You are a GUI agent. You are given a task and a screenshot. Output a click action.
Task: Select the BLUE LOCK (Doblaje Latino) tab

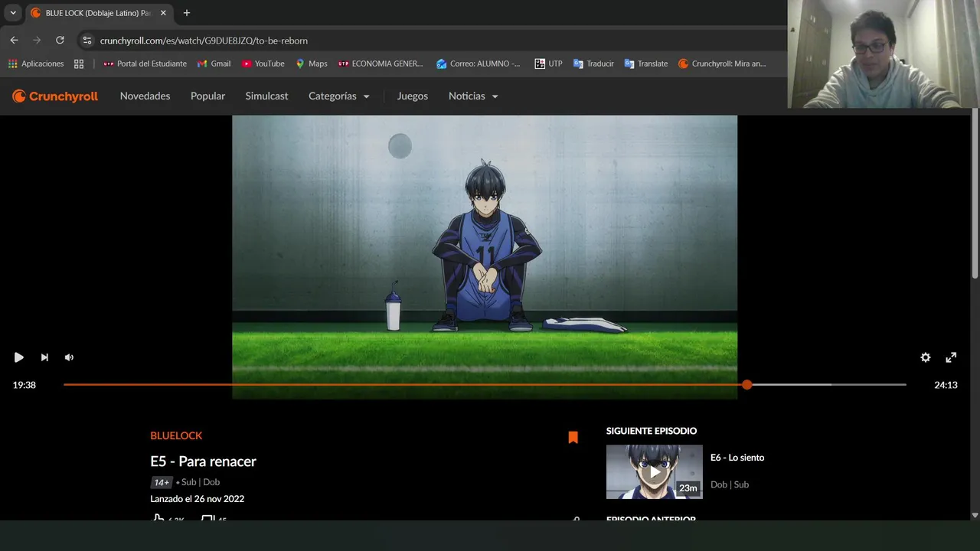(98, 13)
